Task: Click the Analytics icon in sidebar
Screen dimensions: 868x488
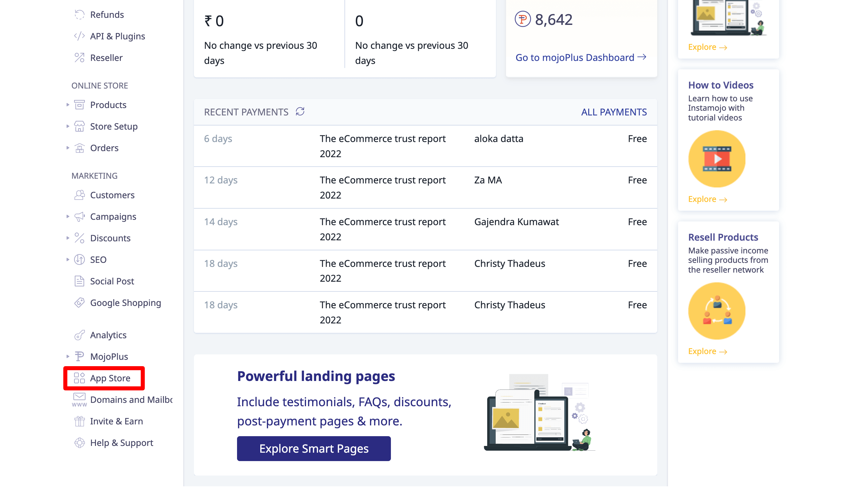Action: [x=79, y=335]
